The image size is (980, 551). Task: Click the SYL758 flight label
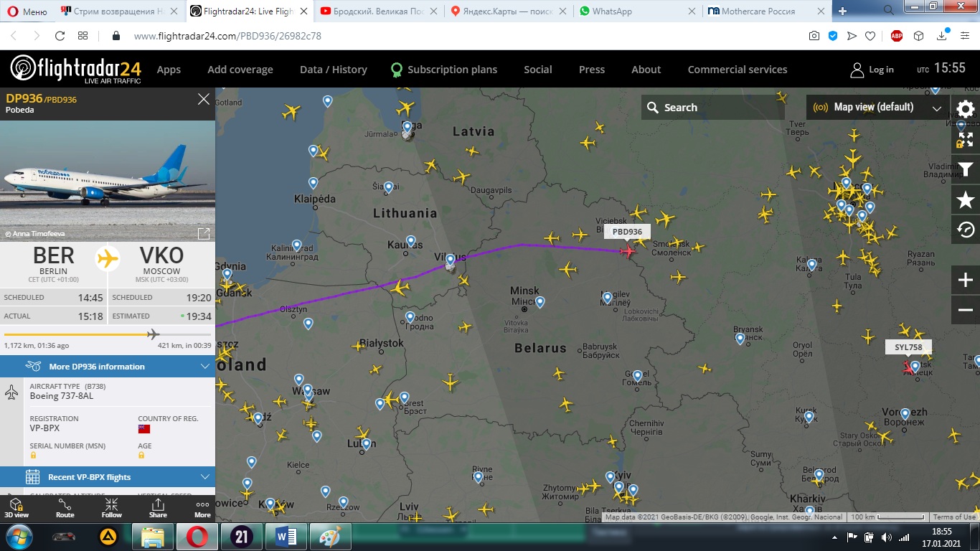[x=908, y=347]
